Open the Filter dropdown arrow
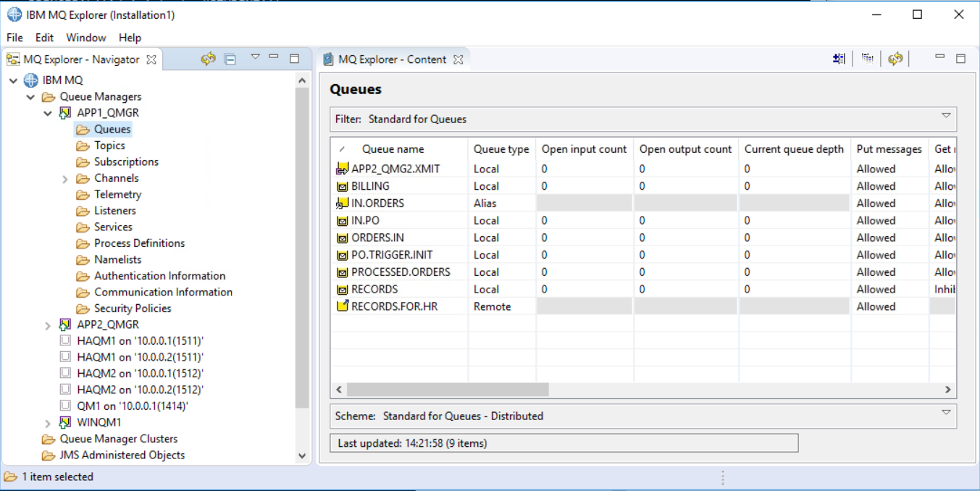 (x=946, y=115)
